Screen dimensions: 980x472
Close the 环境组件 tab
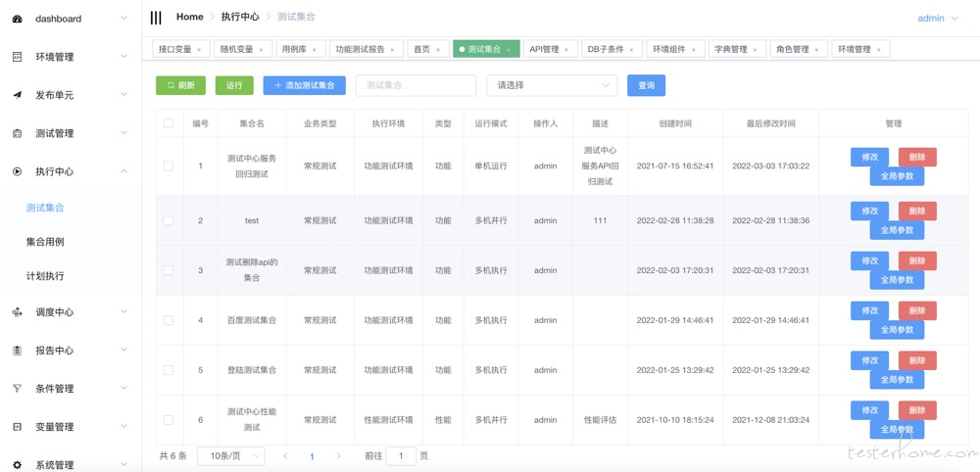(x=693, y=49)
